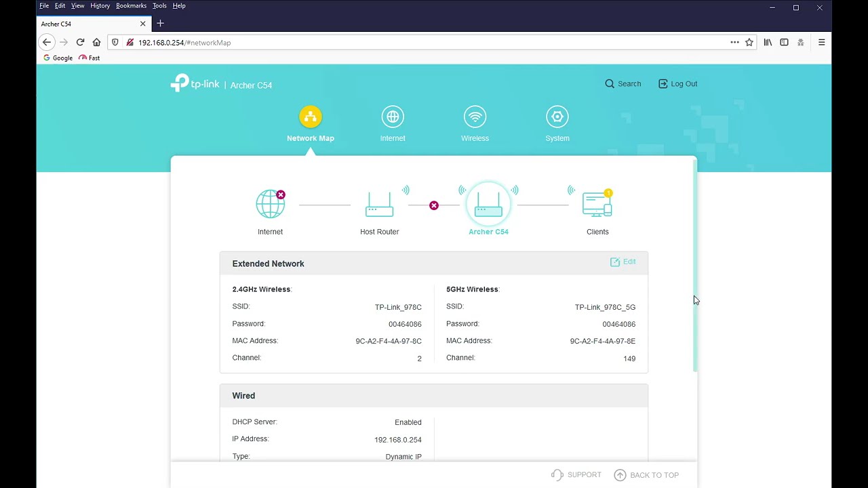Open a new tab with plus
868x488 pixels.
(160, 24)
